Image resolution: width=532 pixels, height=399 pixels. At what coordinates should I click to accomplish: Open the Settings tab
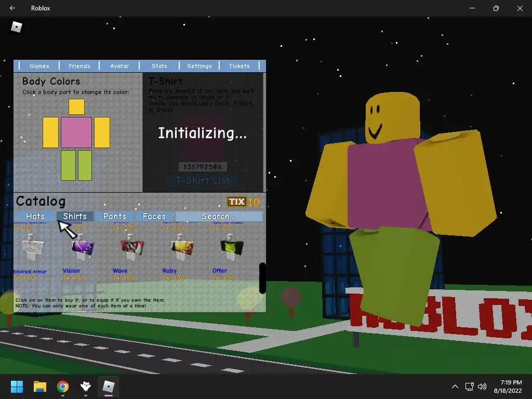(x=199, y=66)
